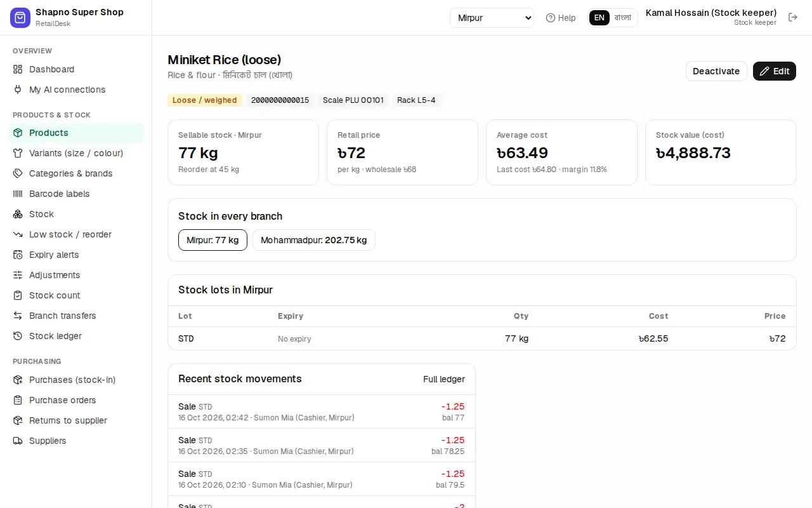Click the Stock ledger list icon

tap(18, 336)
